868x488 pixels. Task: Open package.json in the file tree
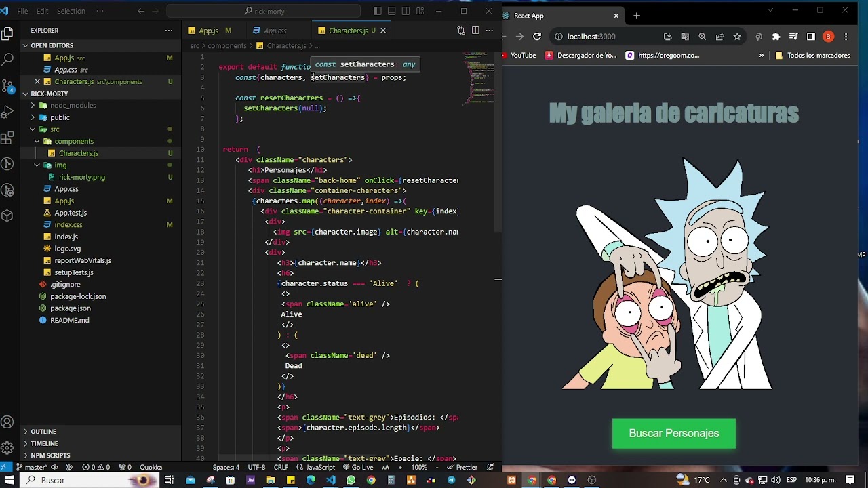pos(71,308)
